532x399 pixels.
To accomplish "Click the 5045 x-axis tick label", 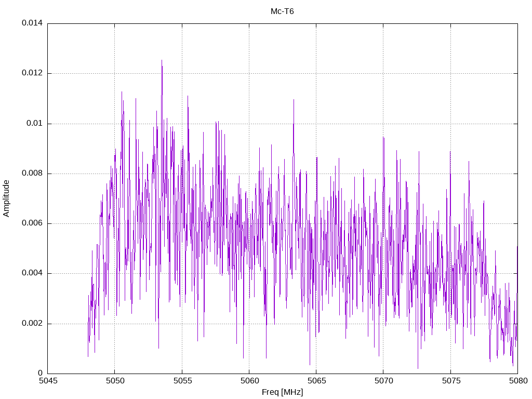I will [x=48, y=381].
